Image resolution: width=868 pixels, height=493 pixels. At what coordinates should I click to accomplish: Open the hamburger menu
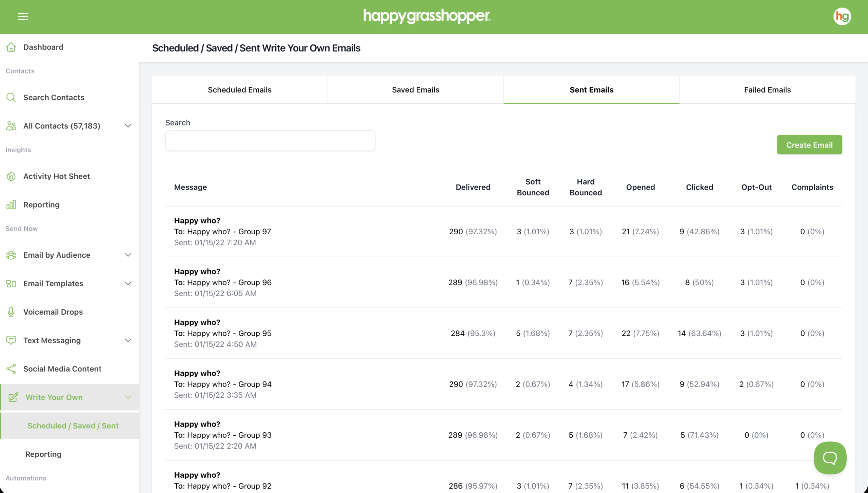point(23,16)
